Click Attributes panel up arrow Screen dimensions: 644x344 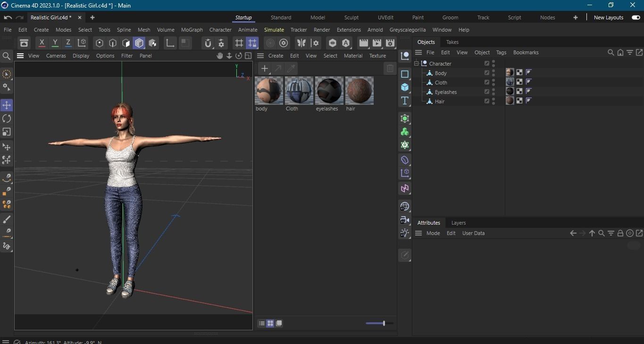[x=592, y=233]
